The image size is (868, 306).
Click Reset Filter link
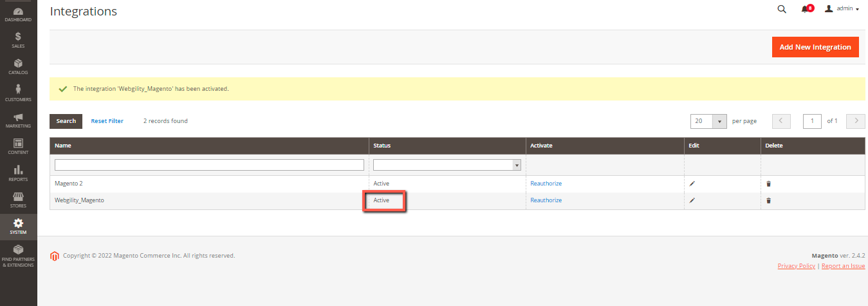click(x=107, y=121)
